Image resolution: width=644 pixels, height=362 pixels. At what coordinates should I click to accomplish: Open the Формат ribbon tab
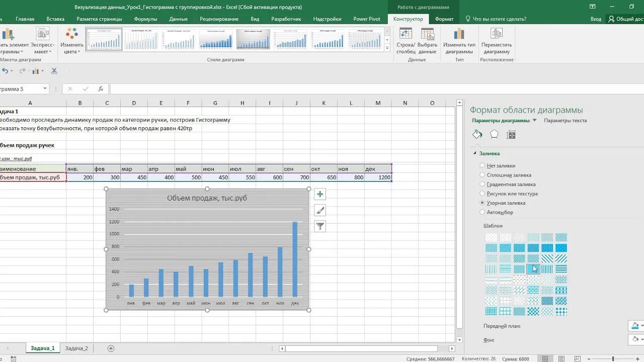click(444, 19)
